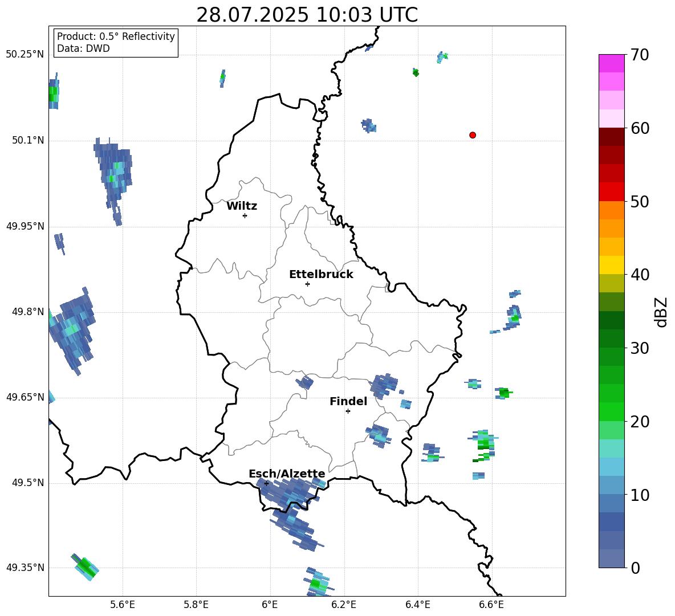Click the 20 value on the colorbar

point(640,422)
